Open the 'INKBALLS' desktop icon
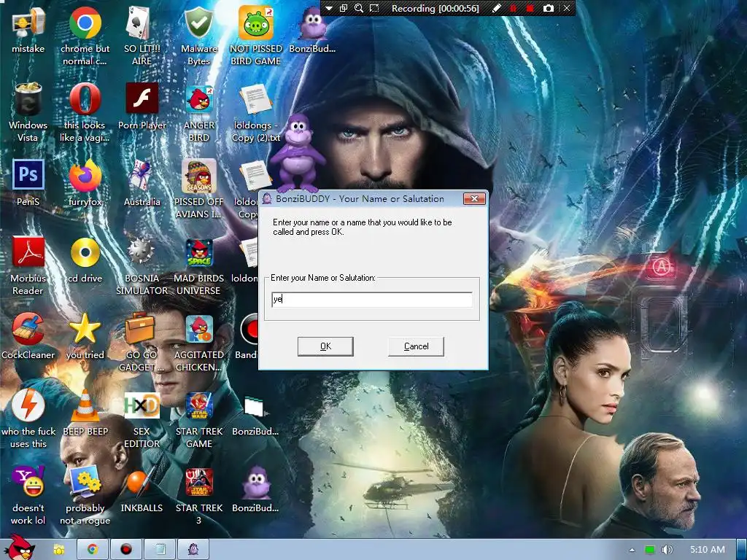The width and height of the screenshot is (747, 560). point(142,491)
